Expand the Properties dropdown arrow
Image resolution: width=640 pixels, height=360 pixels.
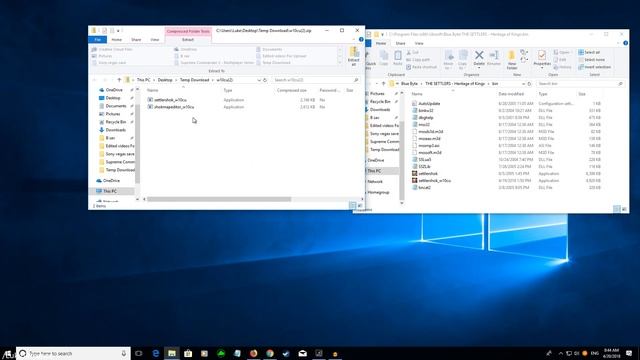coord(542,68)
